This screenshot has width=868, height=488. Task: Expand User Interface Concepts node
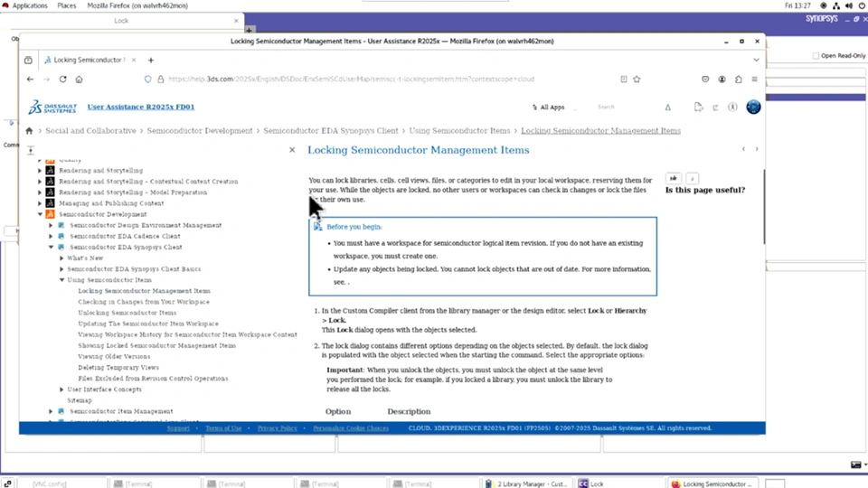61,389
